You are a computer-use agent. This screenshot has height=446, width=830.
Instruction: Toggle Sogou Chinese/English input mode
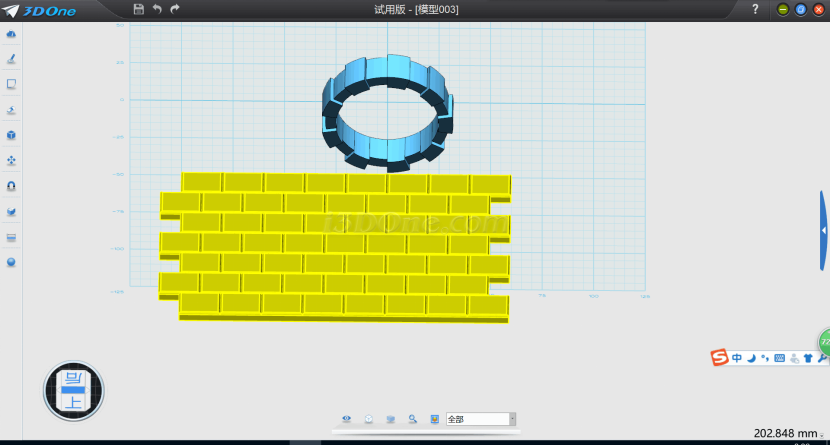tap(736, 358)
